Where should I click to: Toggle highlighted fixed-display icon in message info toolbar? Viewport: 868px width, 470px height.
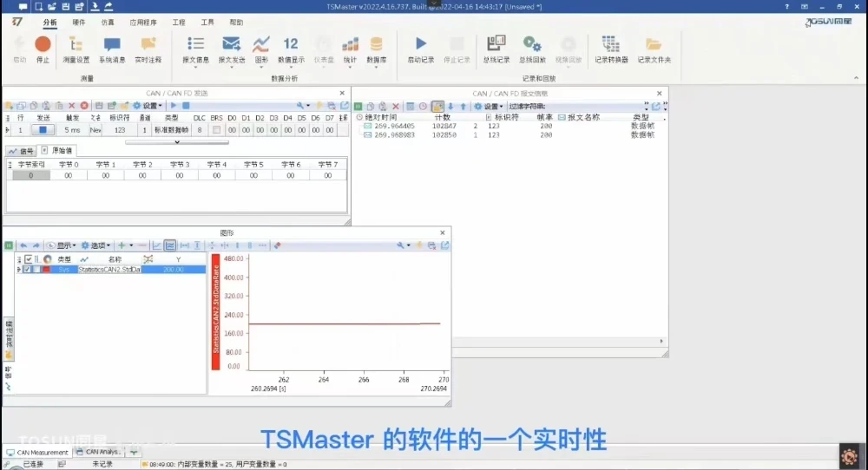(437, 106)
